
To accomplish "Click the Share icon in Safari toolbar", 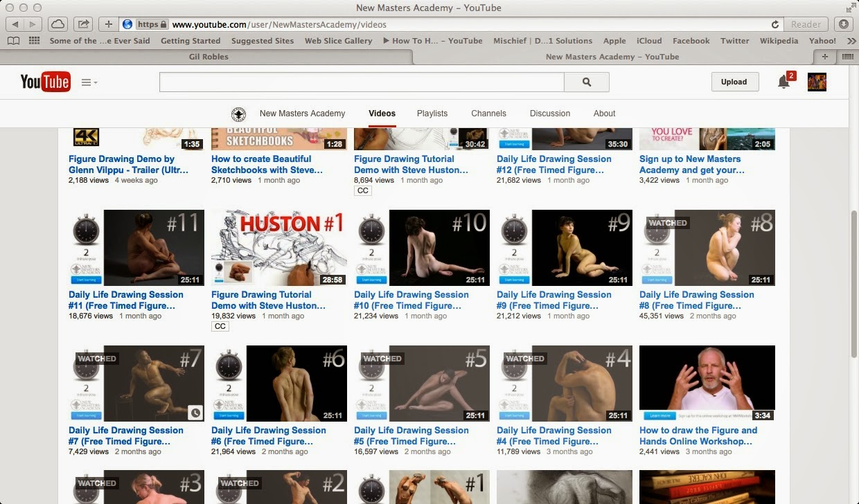I will tap(82, 24).
